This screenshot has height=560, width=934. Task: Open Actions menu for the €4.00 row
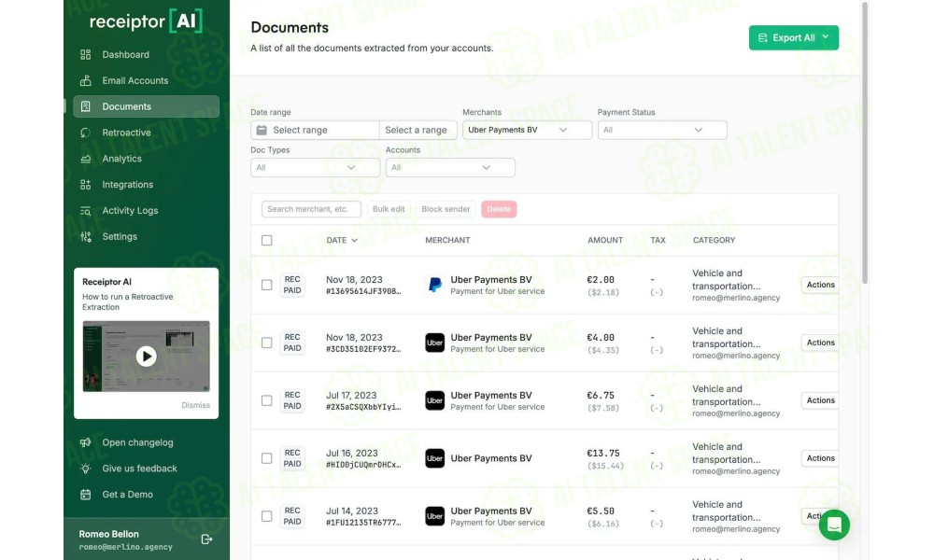point(820,343)
